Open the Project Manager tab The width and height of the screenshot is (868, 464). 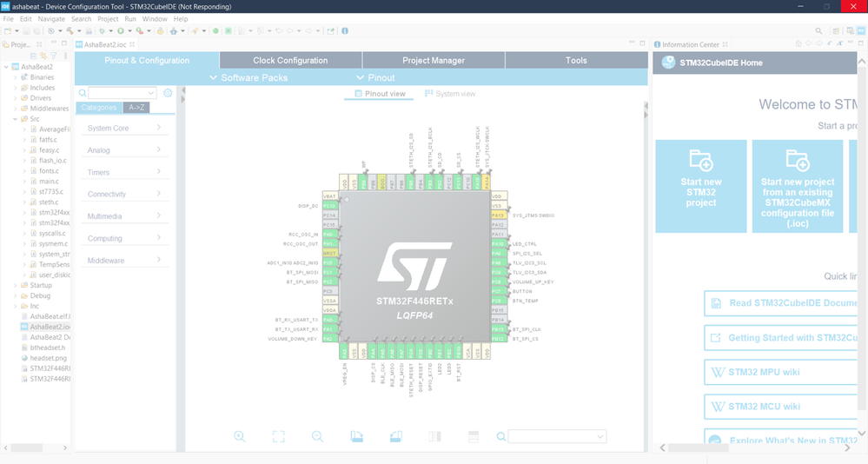[434, 60]
